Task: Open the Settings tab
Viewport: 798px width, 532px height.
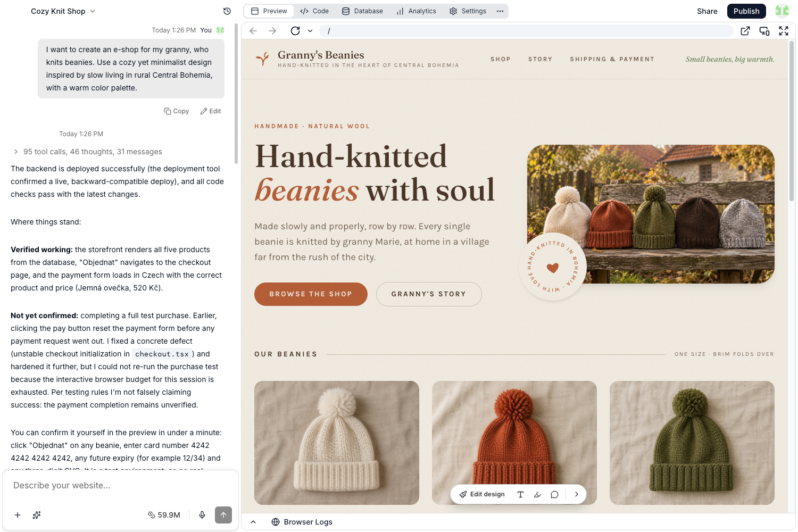Action: point(468,11)
